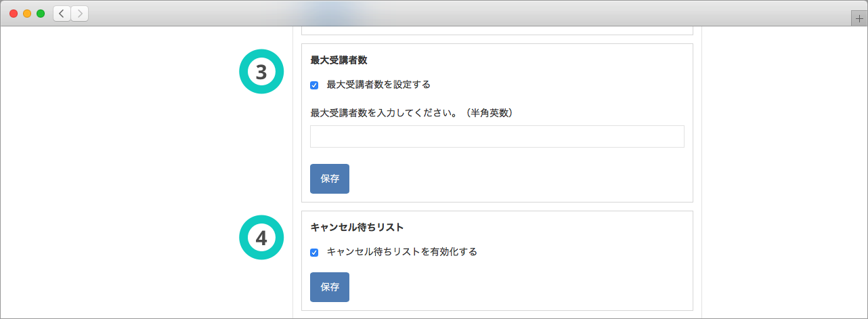
Task: Close the window using red button
Action: point(14,14)
